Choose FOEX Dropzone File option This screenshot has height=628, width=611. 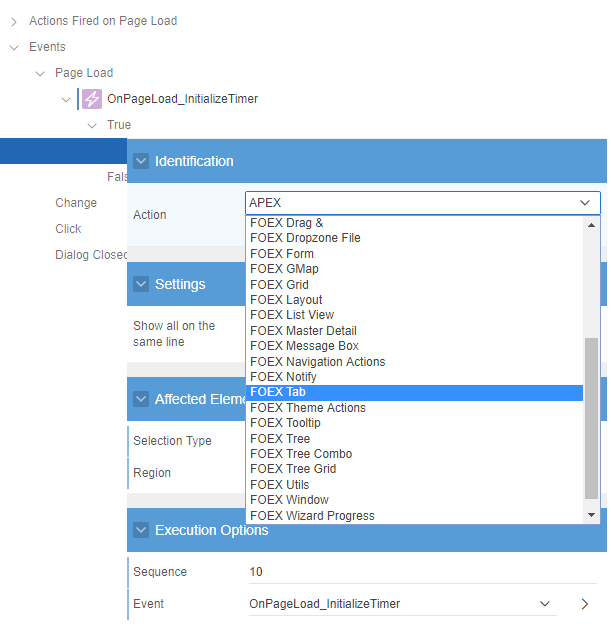point(414,238)
